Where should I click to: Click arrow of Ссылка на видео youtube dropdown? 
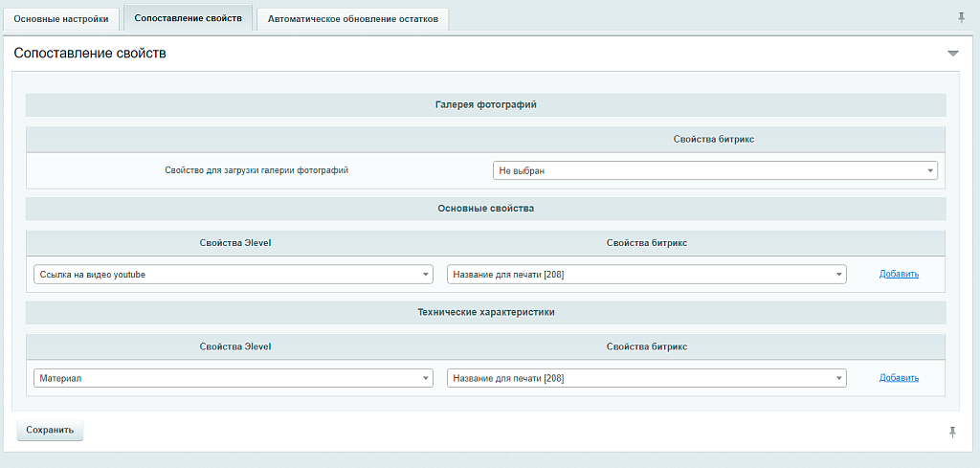[426, 275]
